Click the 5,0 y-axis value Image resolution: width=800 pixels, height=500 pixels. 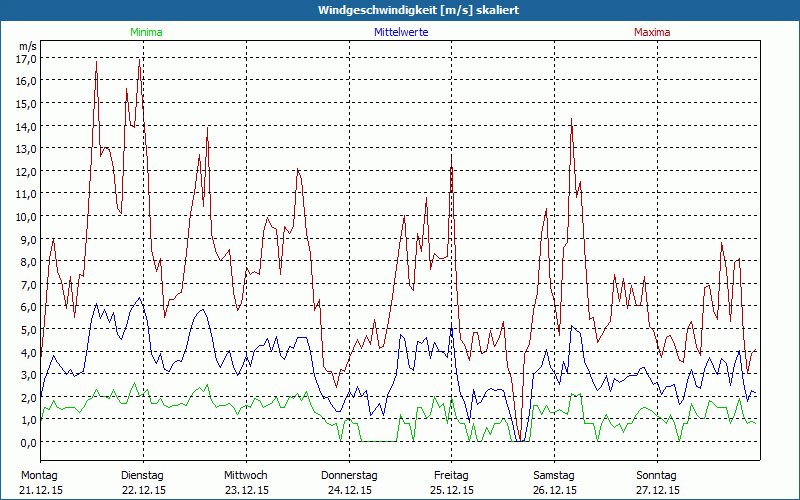pyautogui.click(x=27, y=329)
